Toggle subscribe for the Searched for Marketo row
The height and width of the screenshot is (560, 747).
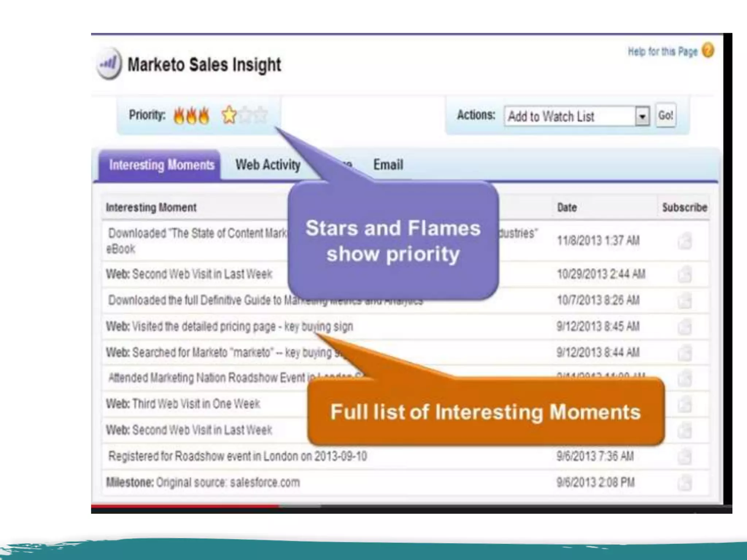tap(685, 353)
